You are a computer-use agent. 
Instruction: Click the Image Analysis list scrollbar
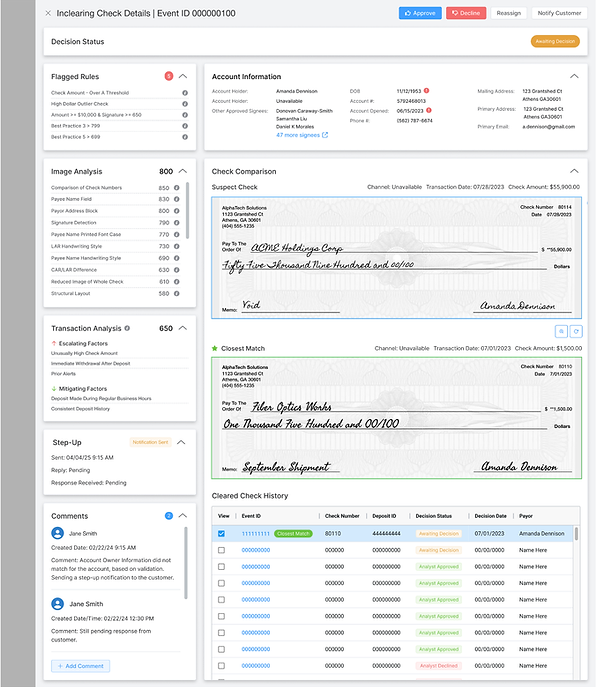tap(188, 210)
